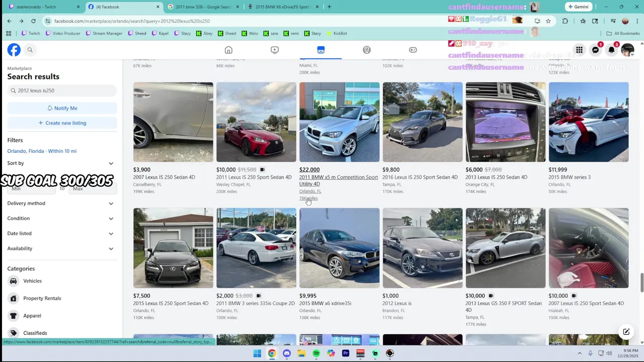Open the 2013 Lexus IS 250 backup camera photo
The height and width of the screenshot is (362, 644).
click(506, 122)
